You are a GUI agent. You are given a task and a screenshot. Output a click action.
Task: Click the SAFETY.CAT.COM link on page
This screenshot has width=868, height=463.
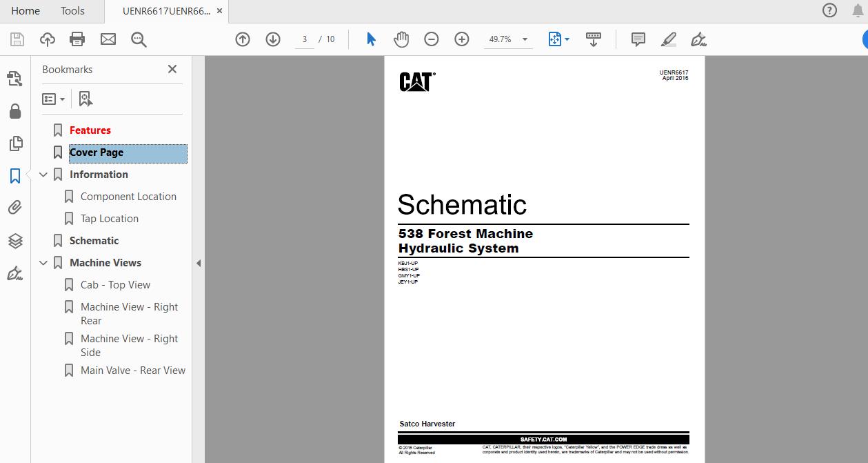543,440
